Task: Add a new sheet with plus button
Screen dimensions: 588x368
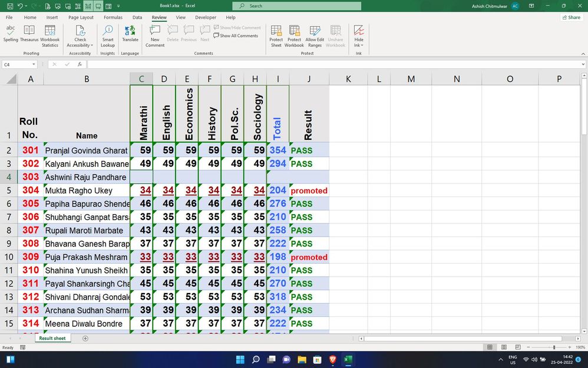Action: click(85, 339)
